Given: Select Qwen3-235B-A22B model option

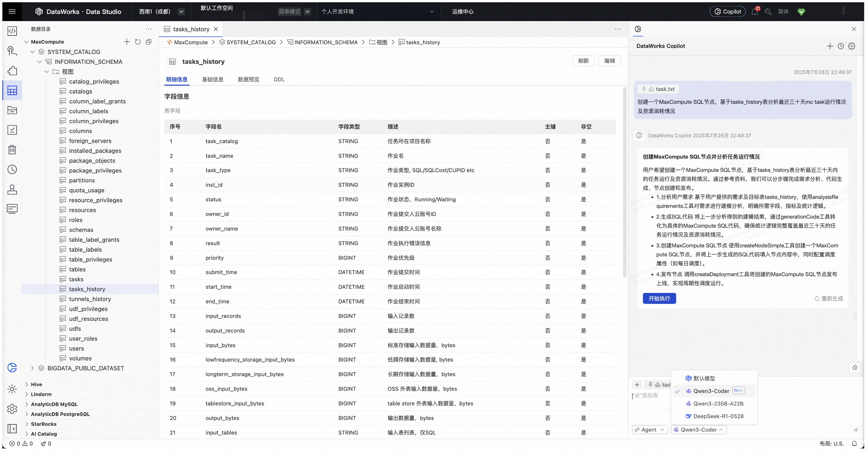Looking at the screenshot, I should (718, 404).
